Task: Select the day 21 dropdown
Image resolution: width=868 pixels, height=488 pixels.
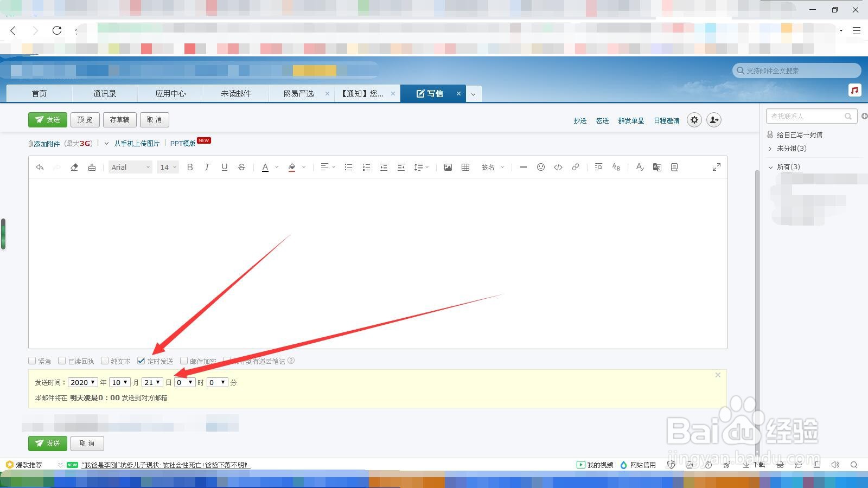Action: [152, 382]
